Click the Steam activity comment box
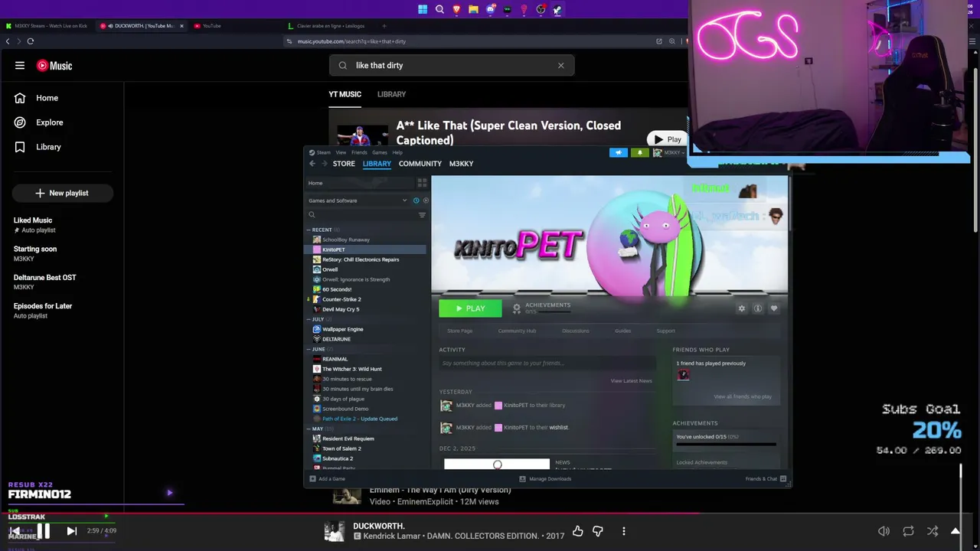 pos(546,364)
